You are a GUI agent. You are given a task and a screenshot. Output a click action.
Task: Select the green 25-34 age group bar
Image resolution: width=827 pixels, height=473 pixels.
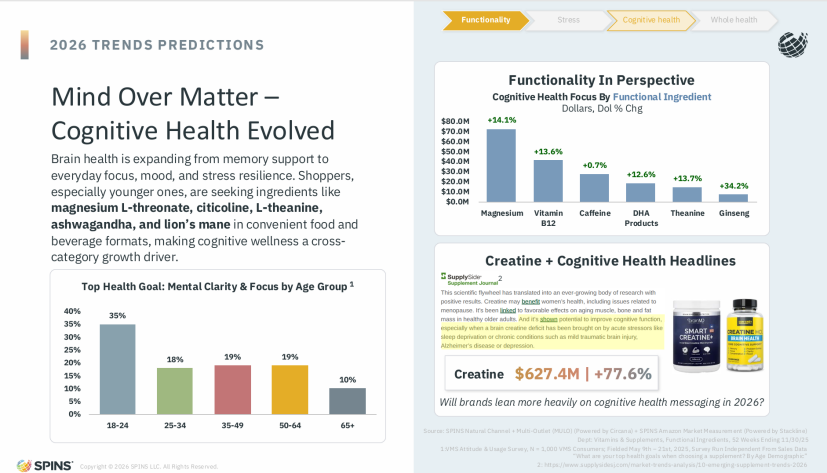175,390
